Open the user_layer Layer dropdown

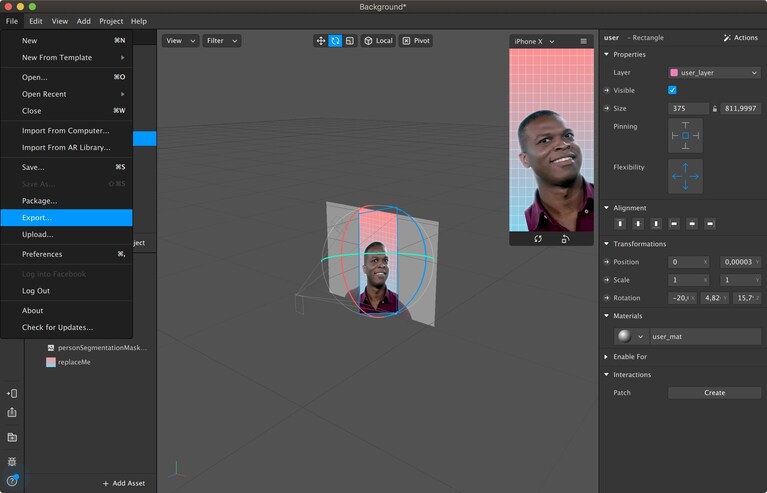[x=714, y=72]
